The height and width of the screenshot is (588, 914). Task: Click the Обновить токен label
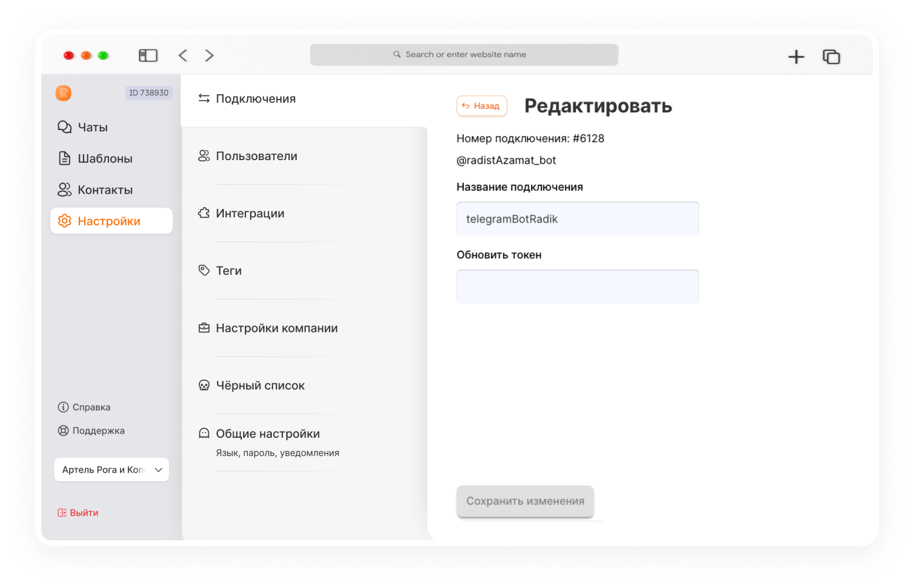pos(499,255)
